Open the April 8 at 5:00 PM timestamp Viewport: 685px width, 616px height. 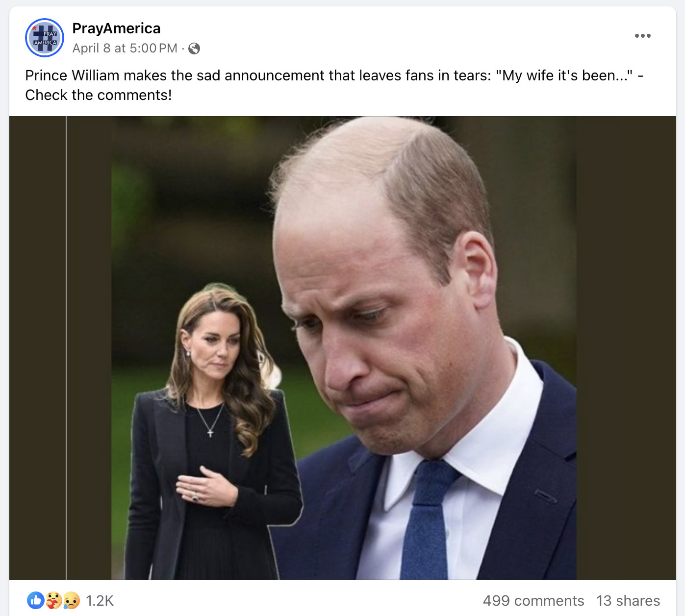125,49
